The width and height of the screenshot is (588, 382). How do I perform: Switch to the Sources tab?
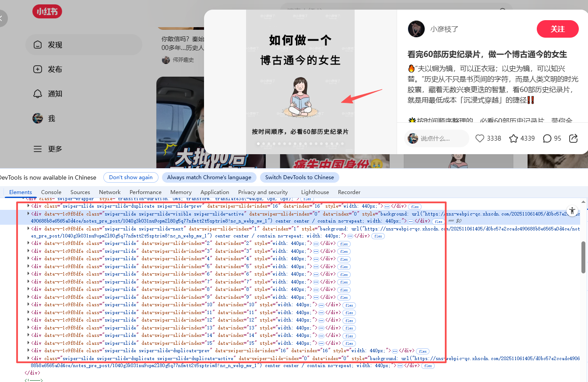coord(80,192)
